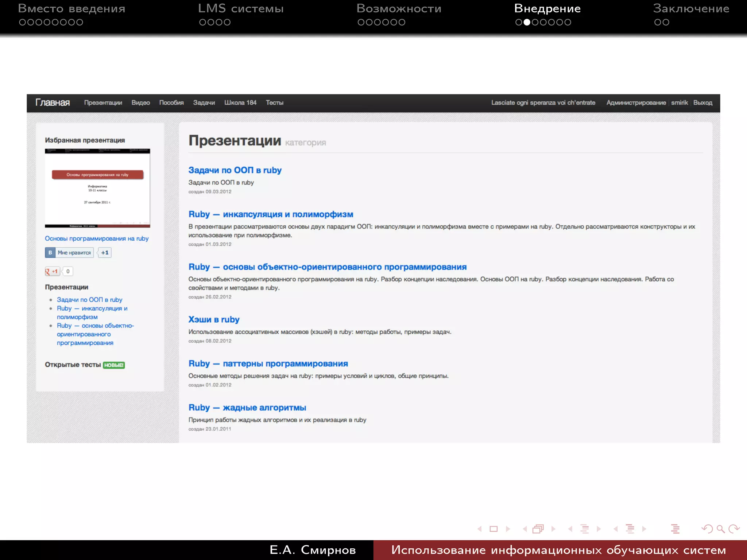Open 'Ruby — основы объектно-ориентированного программирования' heading
Screen dimensions: 747x560
[328, 267]
